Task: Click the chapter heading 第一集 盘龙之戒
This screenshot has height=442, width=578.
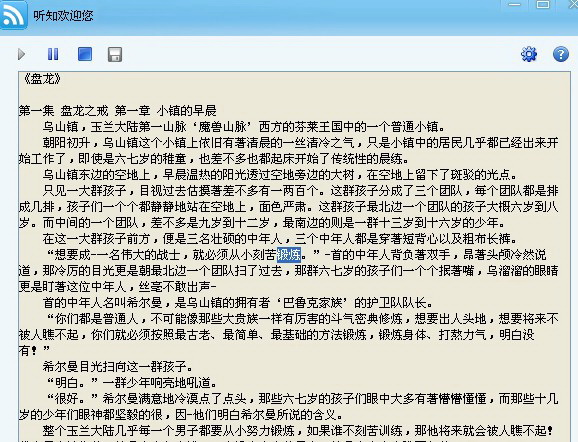Action: (63, 111)
